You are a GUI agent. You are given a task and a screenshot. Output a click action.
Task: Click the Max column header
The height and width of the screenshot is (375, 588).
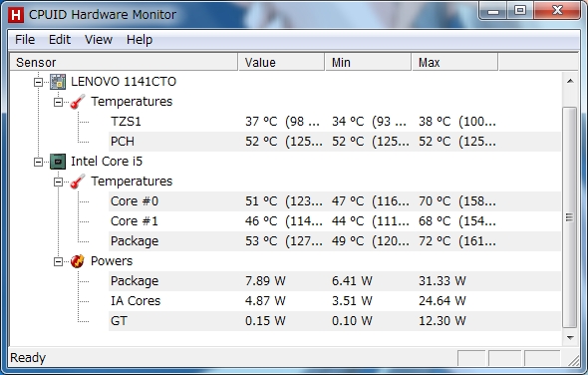click(454, 62)
